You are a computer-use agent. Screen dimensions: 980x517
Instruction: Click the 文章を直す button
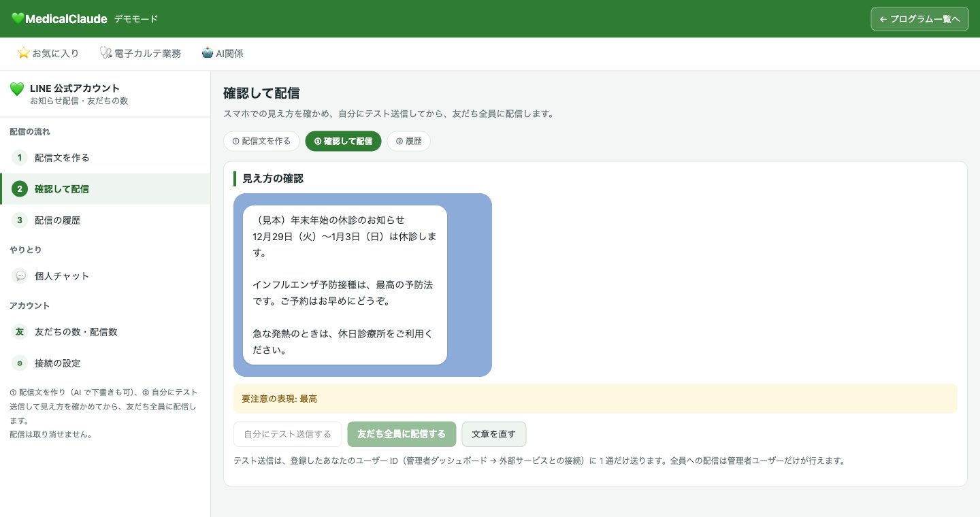pyautogui.click(x=493, y=434)
